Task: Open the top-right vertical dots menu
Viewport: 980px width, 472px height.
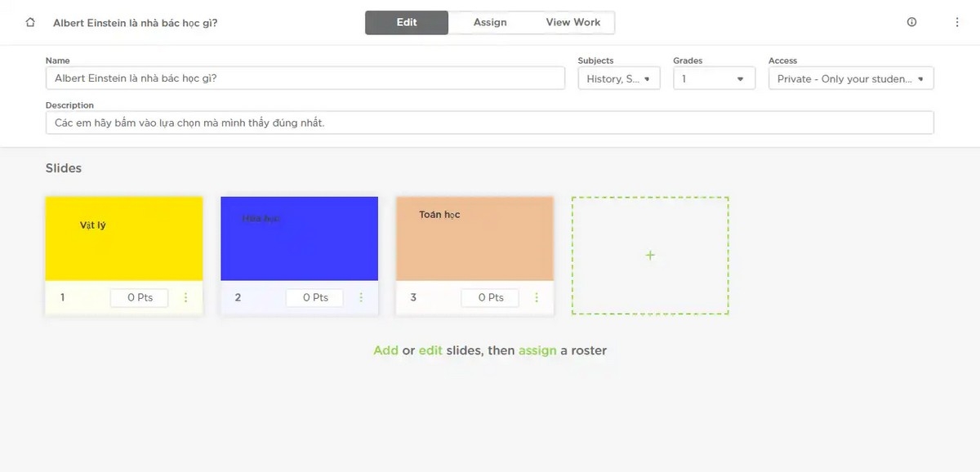Action: 957,22
